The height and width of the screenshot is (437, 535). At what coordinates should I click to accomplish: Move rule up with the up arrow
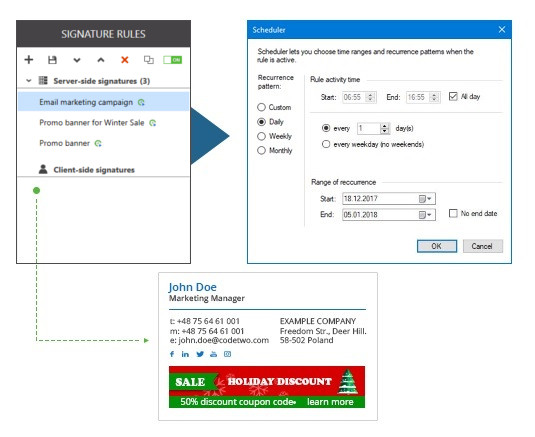pyautogui.click(x=101, y=60)
